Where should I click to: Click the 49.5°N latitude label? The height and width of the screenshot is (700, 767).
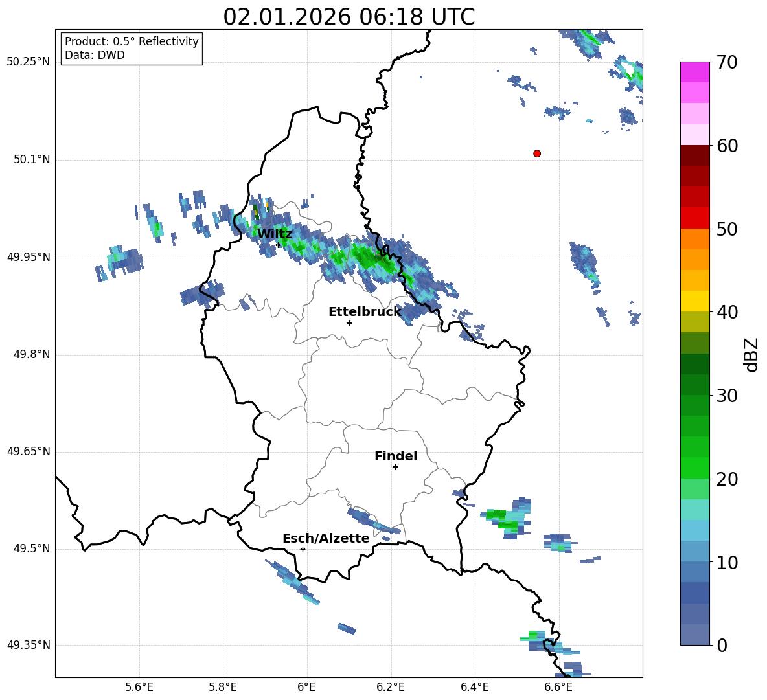(x=32, y=548)
